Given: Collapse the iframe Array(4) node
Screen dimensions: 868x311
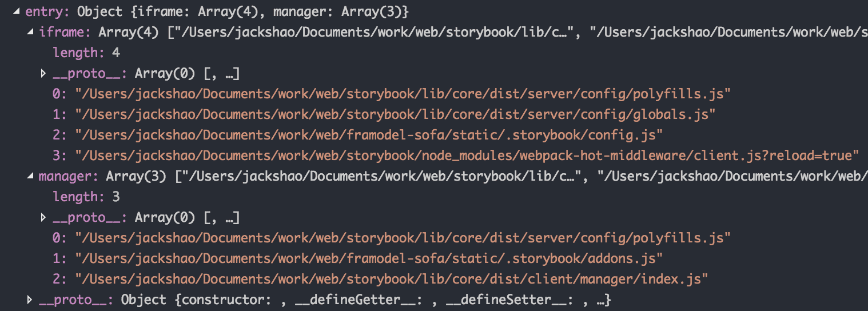Looking at the screenshot, I should pyautogui.click(x=30, y=33).
